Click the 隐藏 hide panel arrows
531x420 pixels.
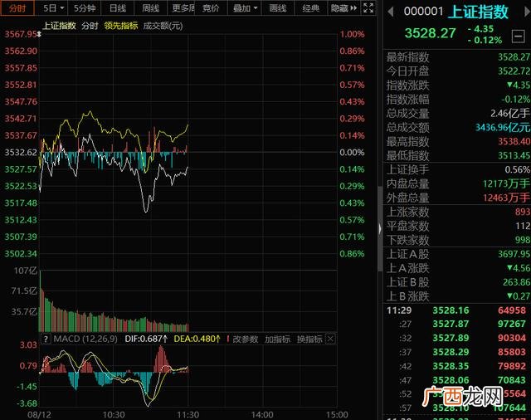tap(343, 7)
